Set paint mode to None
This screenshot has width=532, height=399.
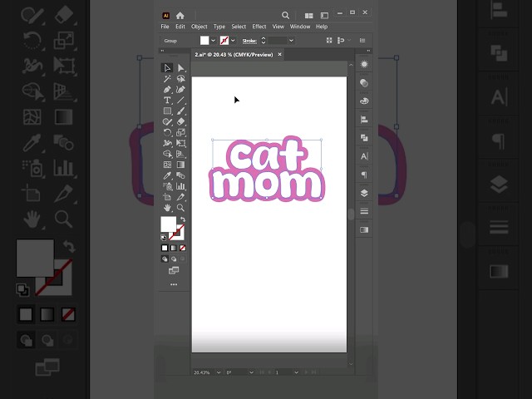pyautogui.click(x=183, y=248)
